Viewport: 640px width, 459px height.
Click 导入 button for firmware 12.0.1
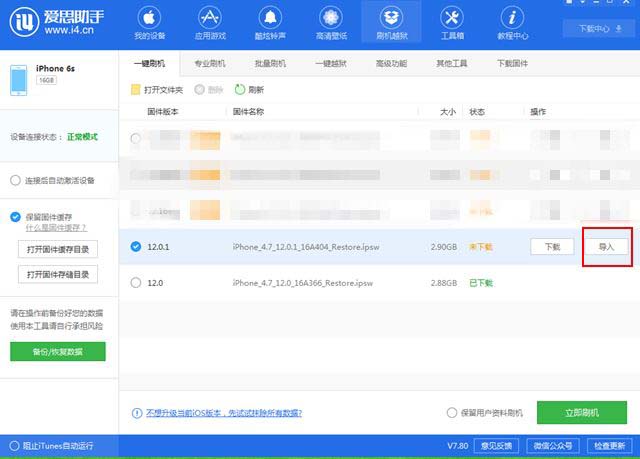click(607, 247)
